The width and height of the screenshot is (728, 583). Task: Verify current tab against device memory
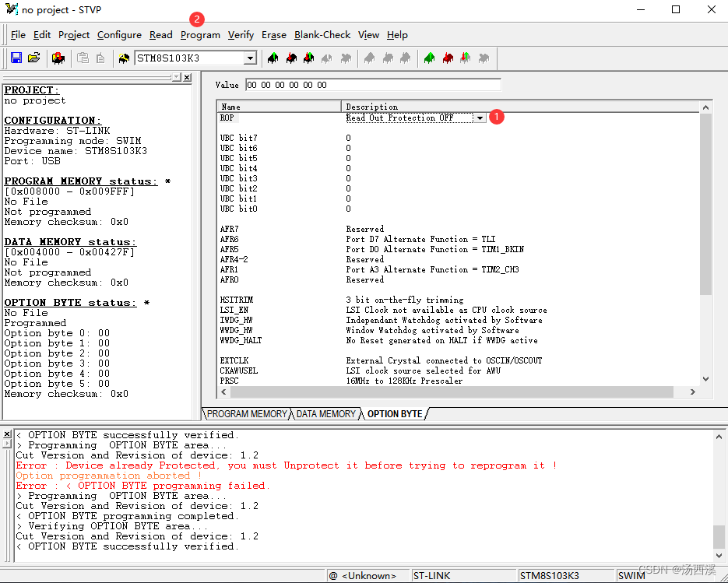pos(308,58)
